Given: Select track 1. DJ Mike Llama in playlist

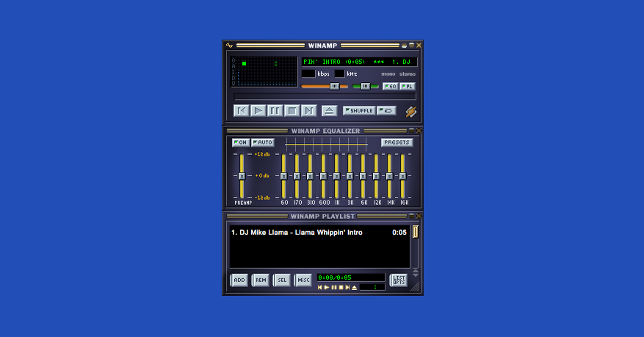Looking at the screenshot, I should click(319, 232).
